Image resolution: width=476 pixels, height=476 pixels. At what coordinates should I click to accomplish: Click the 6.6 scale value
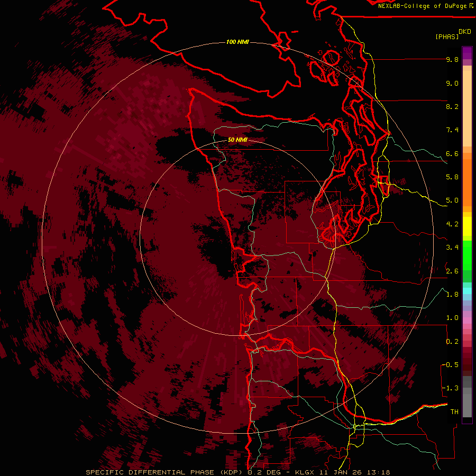point(452,153)
